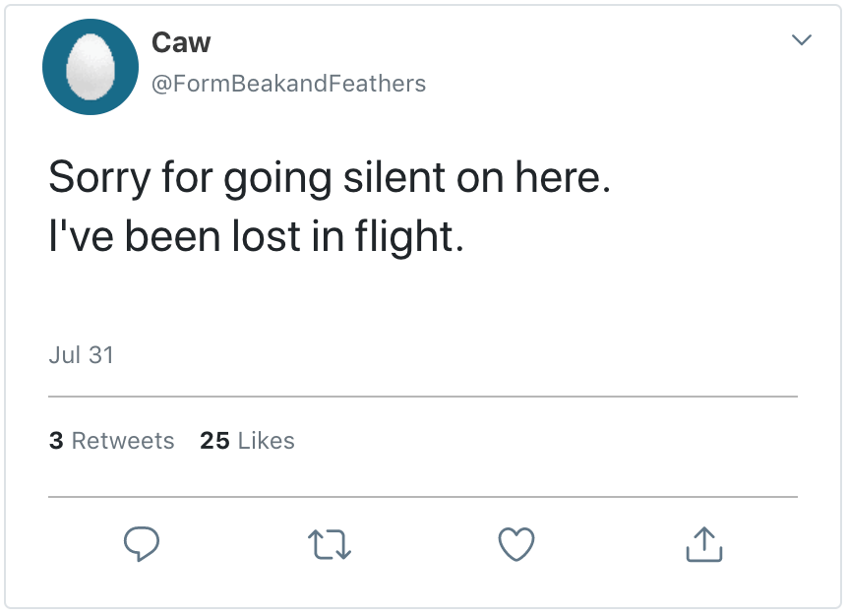Click the word "Sorry" in the tweet

tap(99, 177)
